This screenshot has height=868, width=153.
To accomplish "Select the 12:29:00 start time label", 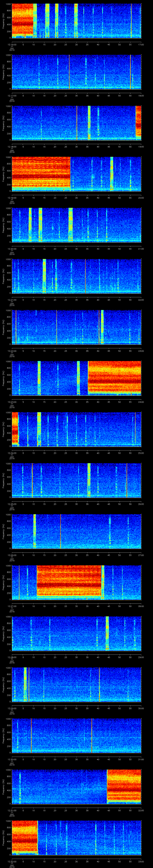I will (x=12, y=708).
